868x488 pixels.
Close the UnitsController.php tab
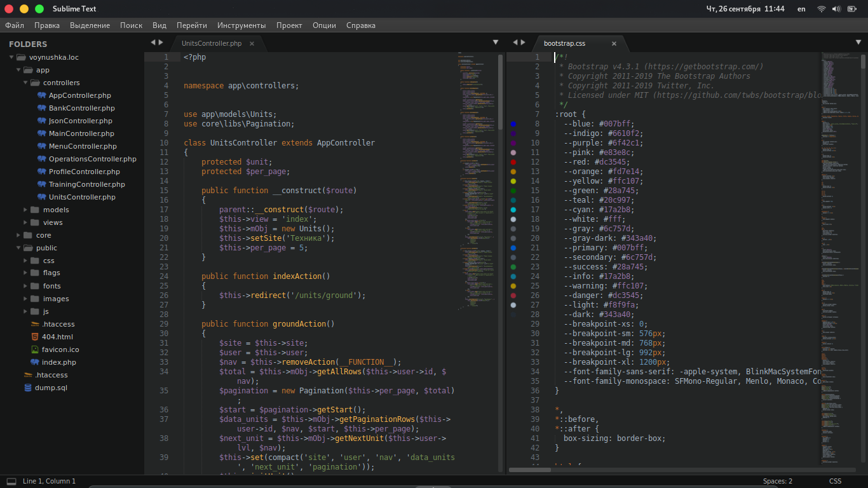[x=252, y=44]
